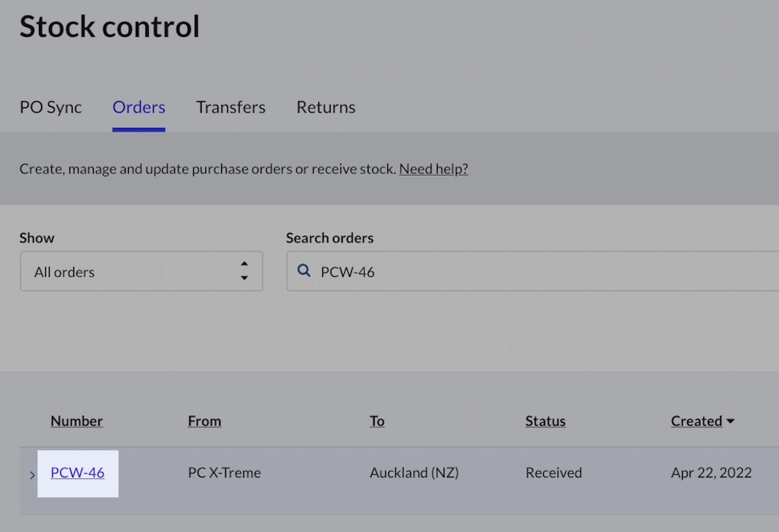Sort the table by Status
Image resolution: width=779 pixels, height=532 pixels.
tap(545, 421)
